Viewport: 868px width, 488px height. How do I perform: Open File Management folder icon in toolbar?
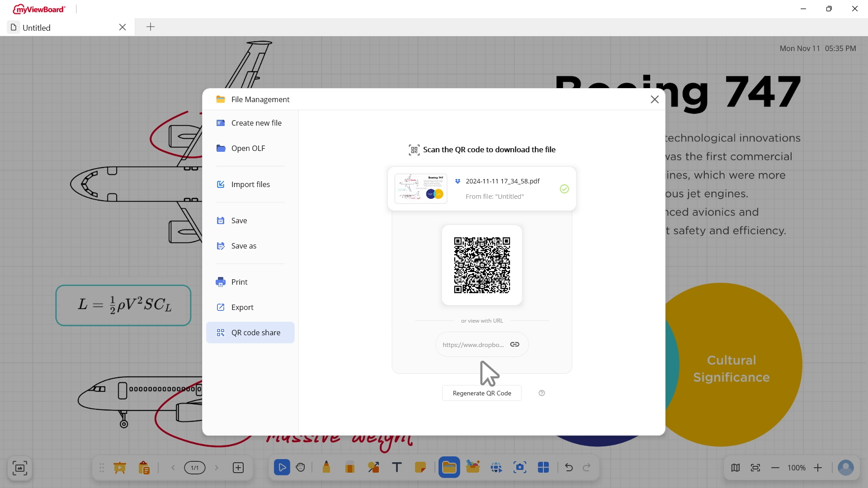click(x=449, y=468)
